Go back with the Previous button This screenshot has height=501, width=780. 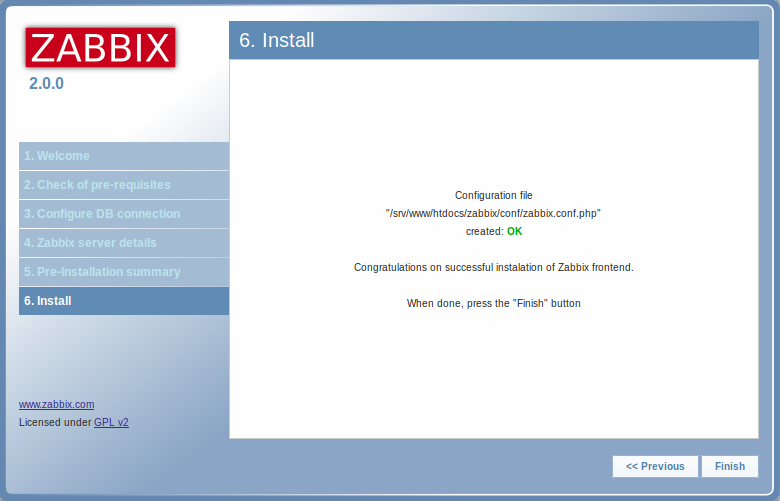(x=655, y=466)
